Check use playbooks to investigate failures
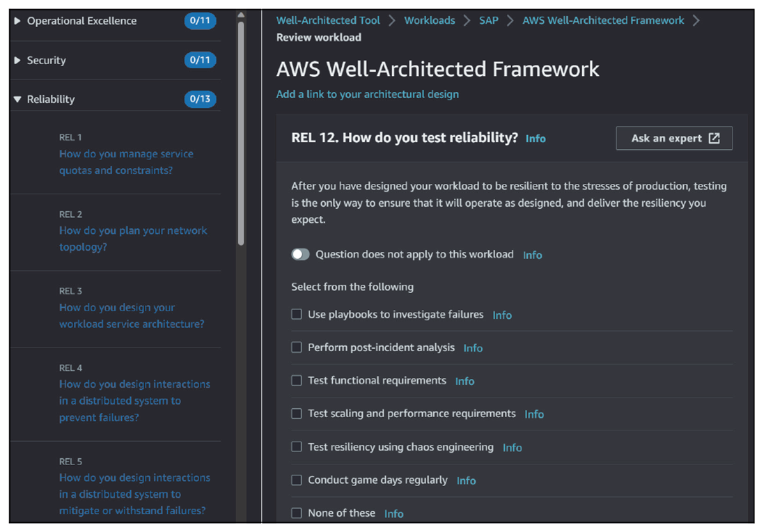The height and width of the screenshot is (532, 766). (295, 314)
